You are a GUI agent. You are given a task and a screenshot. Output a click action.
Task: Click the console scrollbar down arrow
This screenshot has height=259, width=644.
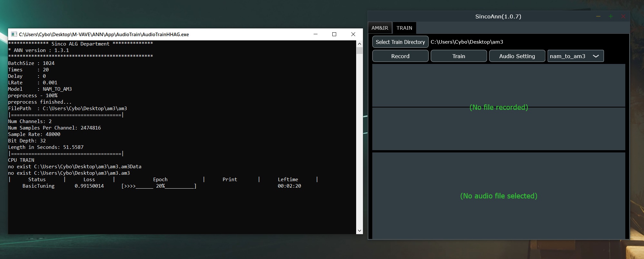tap(359, 231)
